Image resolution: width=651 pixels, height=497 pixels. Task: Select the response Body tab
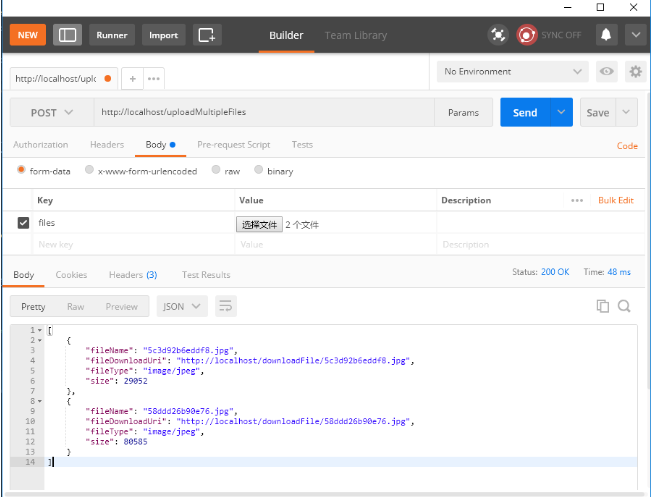pyautogui.click(x=24, y=275)
